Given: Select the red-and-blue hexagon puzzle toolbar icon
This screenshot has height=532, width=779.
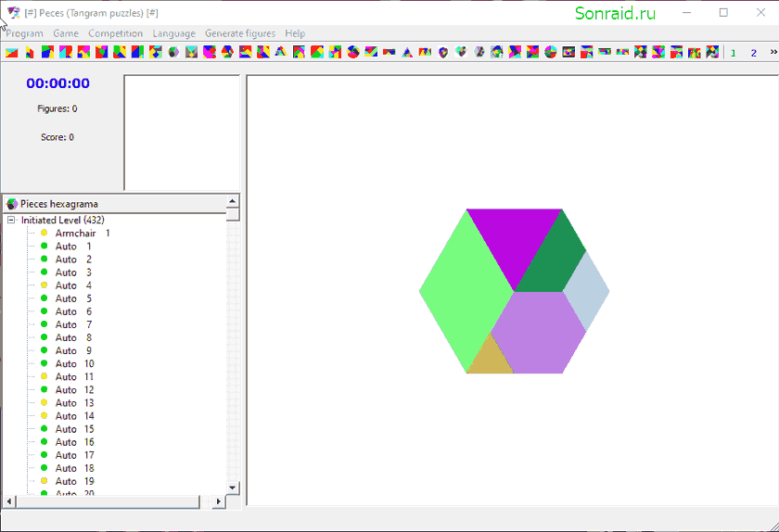Looking at the screenshot, I should click(227, 52).
